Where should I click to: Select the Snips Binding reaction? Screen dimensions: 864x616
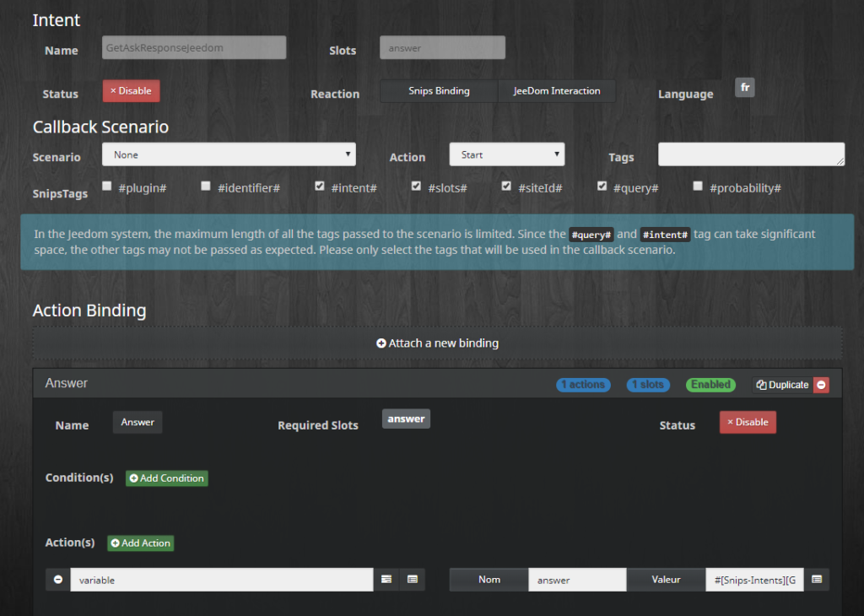pyautogui.click(x=439, y=91)
